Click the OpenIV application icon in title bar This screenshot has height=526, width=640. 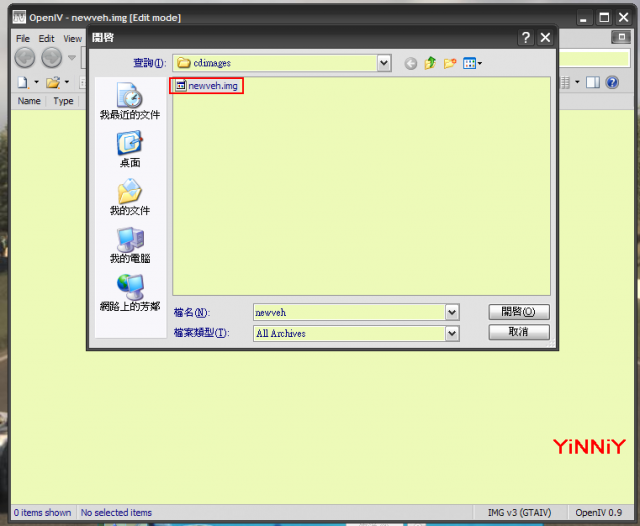tap(19, 17)
